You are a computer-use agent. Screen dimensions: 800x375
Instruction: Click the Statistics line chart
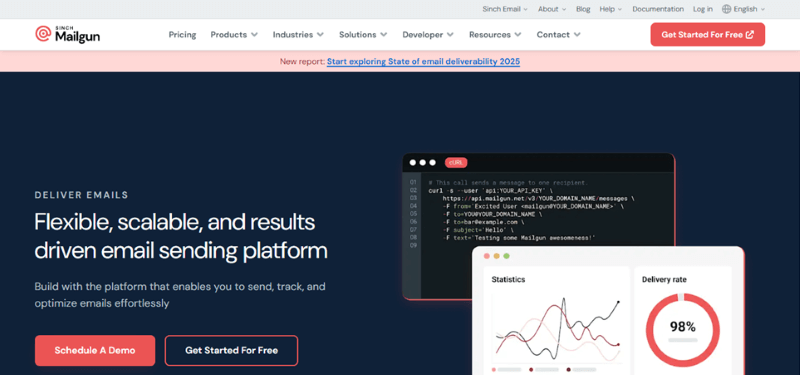tap(557, 330)
